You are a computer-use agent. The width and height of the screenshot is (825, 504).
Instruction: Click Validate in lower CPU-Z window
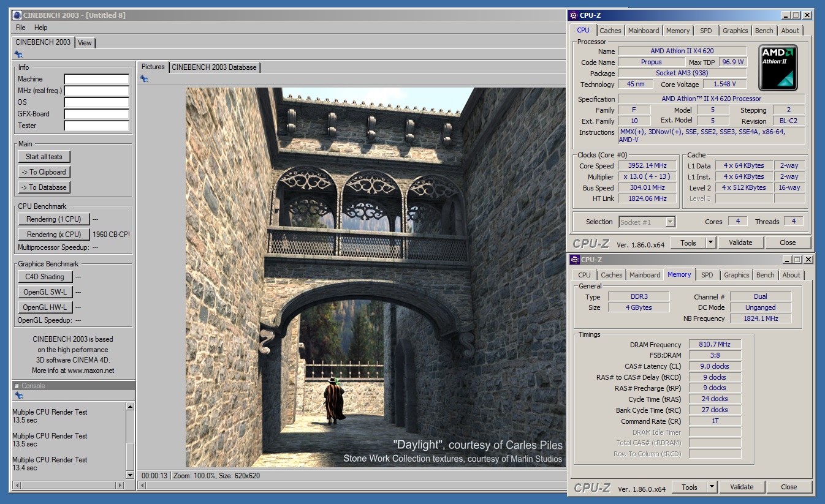742,487
